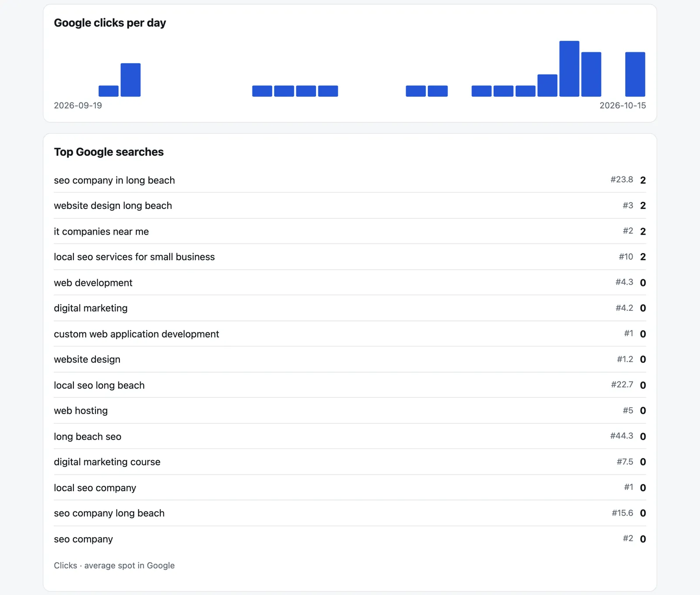Open "local seo services for small business" query
Screen dimensions: 700x595
pyautogui.click(x=134, y=257)
